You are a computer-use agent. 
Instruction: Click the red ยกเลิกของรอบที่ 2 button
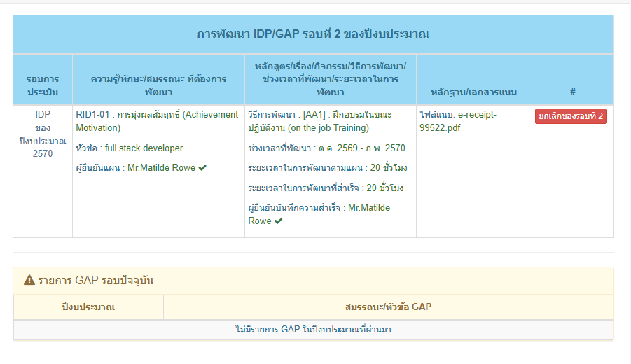coord(571,116)
